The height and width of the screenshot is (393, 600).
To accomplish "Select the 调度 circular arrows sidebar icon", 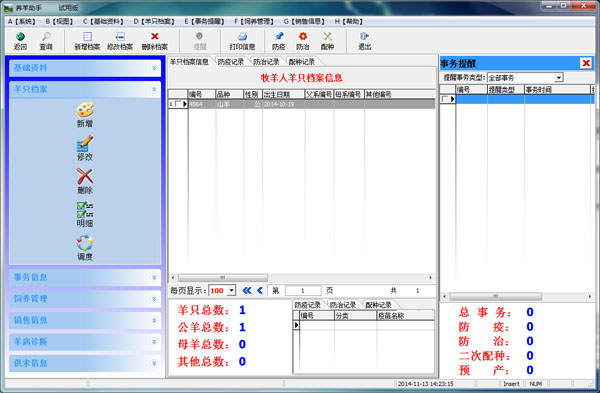I will pos(85,243).
